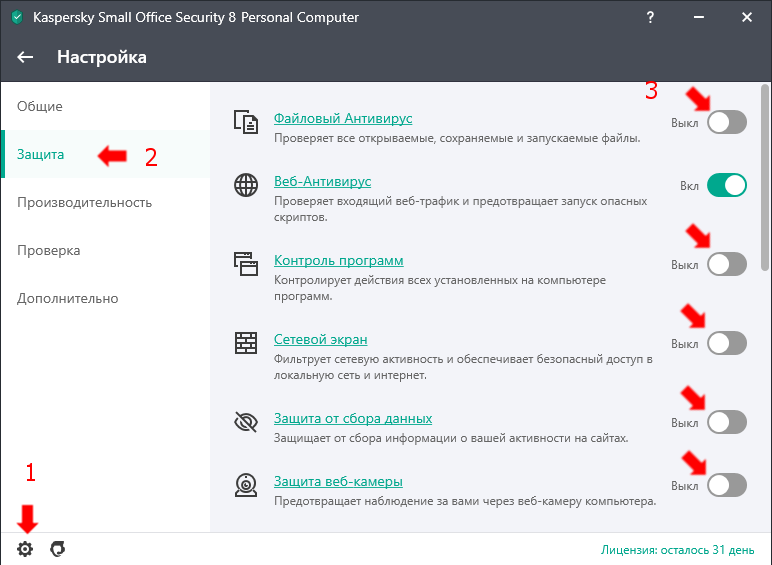This screenshot has height=565, width=772.
Task: Open settings via the gear icon
Action: coord(25,549)
